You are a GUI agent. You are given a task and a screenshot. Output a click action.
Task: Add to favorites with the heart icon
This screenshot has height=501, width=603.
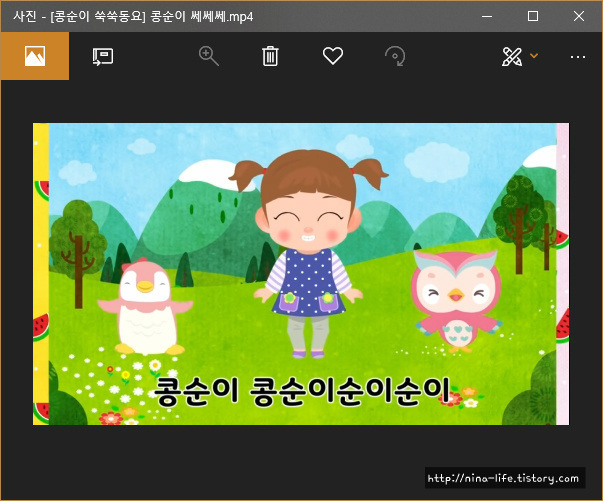[x=333, y=56]
